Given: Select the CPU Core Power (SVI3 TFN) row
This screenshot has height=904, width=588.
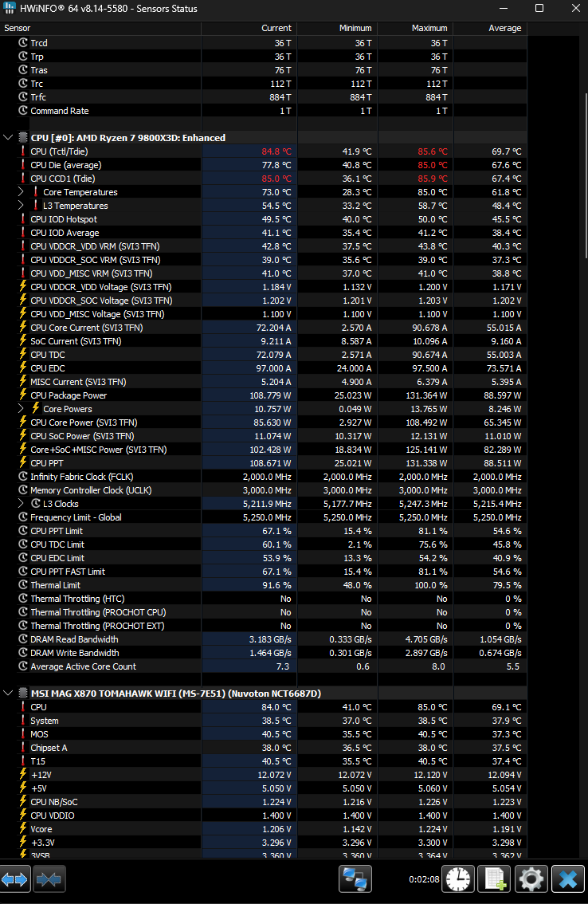Looking at the screenshot, I should click(x=264, y=422).
